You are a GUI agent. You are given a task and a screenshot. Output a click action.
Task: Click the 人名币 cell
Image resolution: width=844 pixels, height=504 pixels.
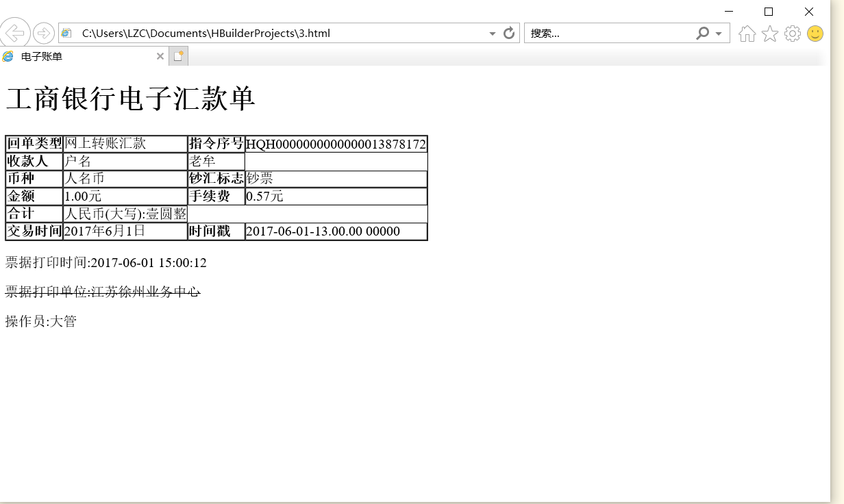(x=125, y=179)
